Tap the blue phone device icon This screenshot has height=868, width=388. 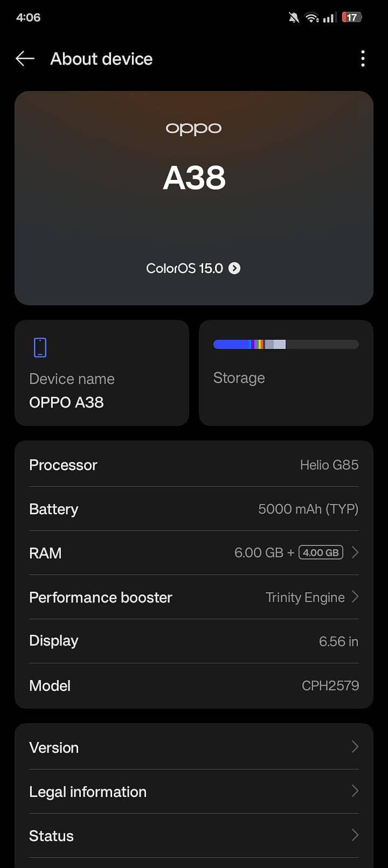40,347
